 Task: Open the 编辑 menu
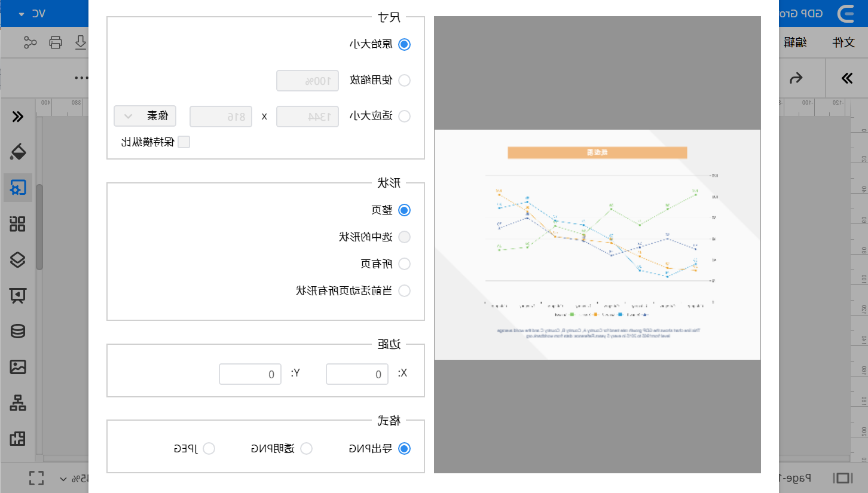pyautogui.click(x=795, y=42)
